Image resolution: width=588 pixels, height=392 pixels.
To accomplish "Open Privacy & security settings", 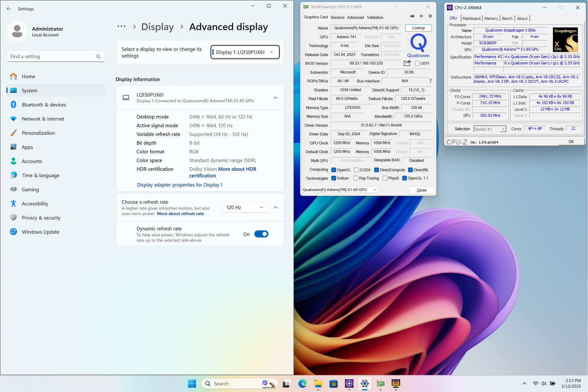I will pos(55,218).
